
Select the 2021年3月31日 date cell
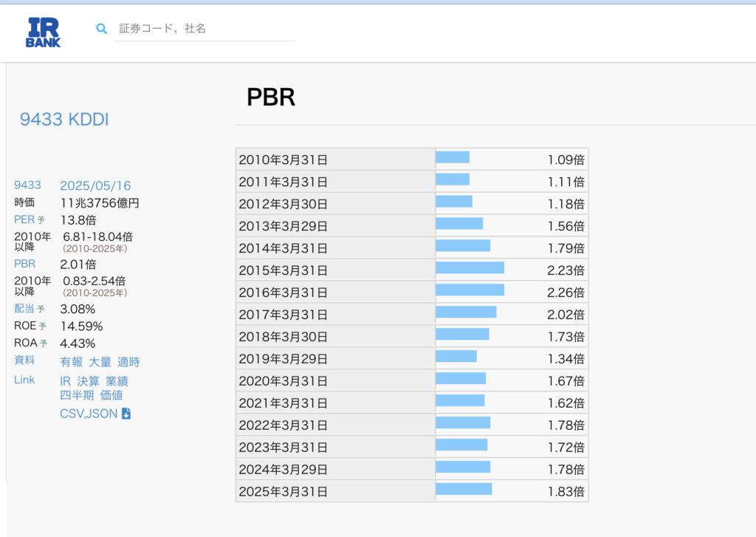336,403
